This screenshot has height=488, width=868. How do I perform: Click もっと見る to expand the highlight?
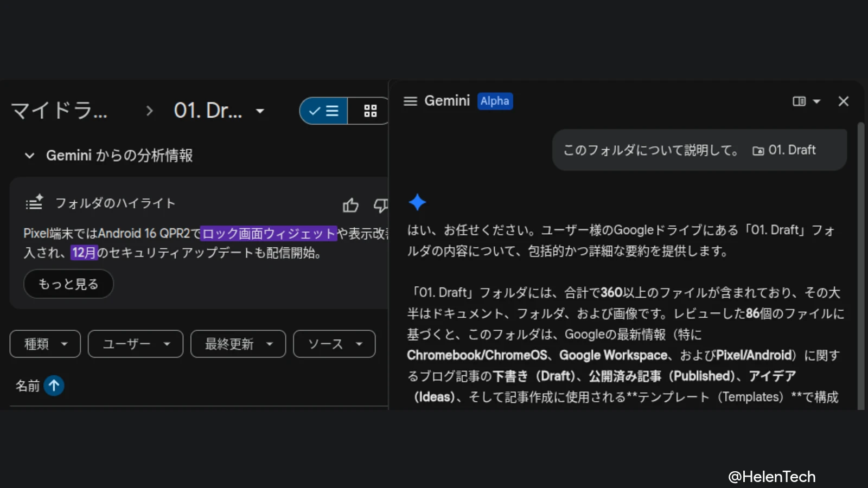(x=68, y=284)
